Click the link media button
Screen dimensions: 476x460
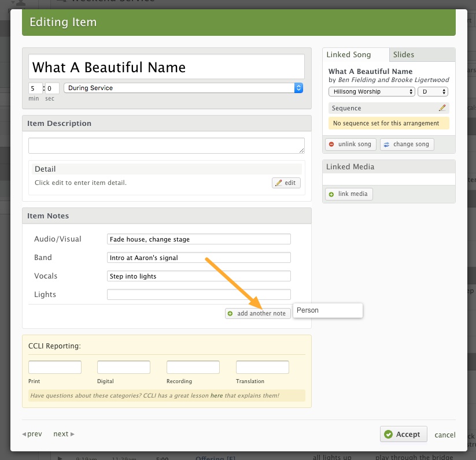pos(349,194)
